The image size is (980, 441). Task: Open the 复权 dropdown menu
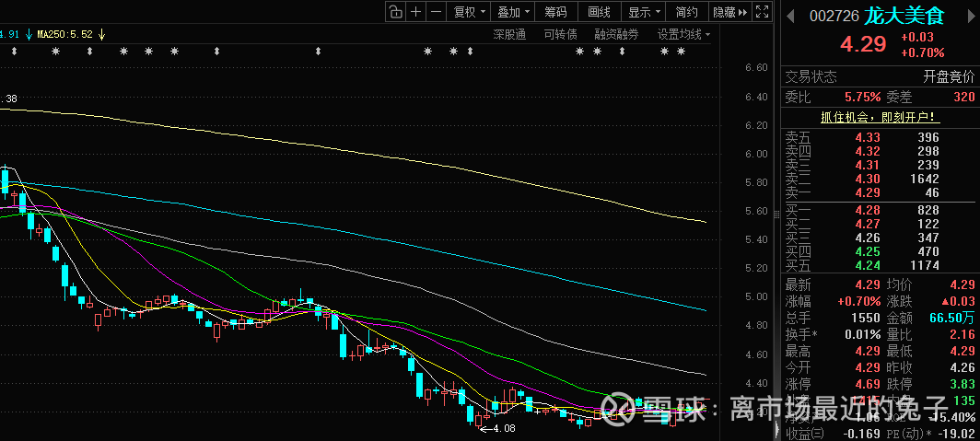tap(468, 12)
